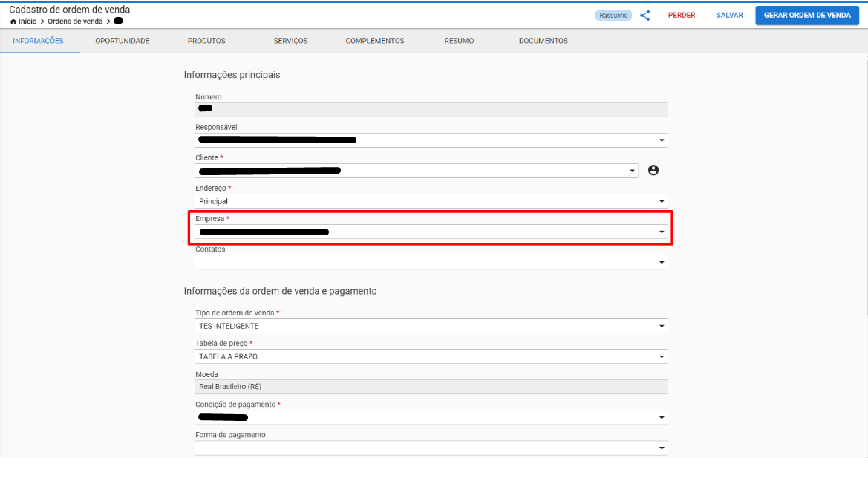The image size is (868, 481).
Task: Open client profile icon next to Cliente
Action: (x=653, y=171)
